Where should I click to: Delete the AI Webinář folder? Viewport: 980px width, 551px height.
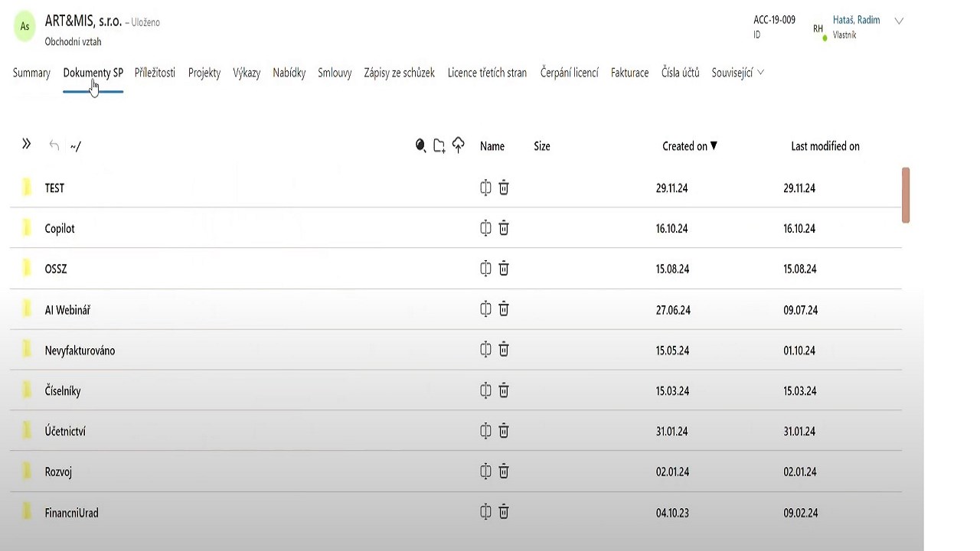pyautogui.click(x=504, y=309)
